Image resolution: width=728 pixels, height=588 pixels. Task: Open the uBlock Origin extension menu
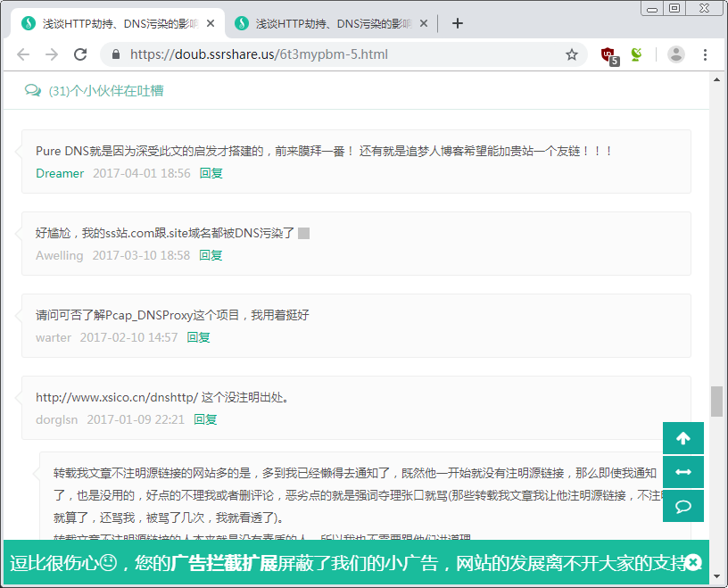pyautogui.click(x=608, y=54)
